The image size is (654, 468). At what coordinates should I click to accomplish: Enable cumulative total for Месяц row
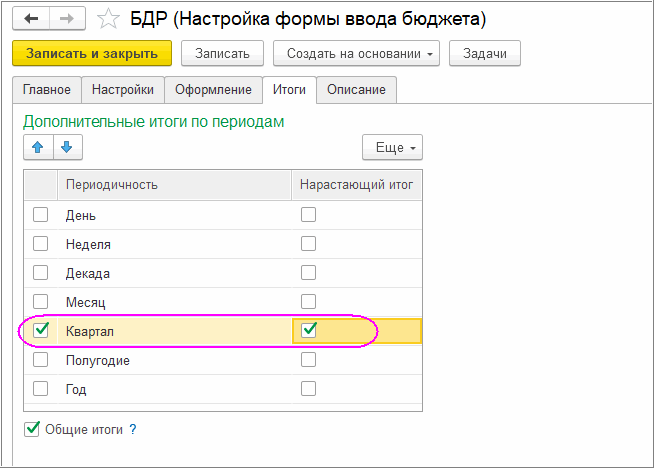pyautogui.click(x=309, y=301)
